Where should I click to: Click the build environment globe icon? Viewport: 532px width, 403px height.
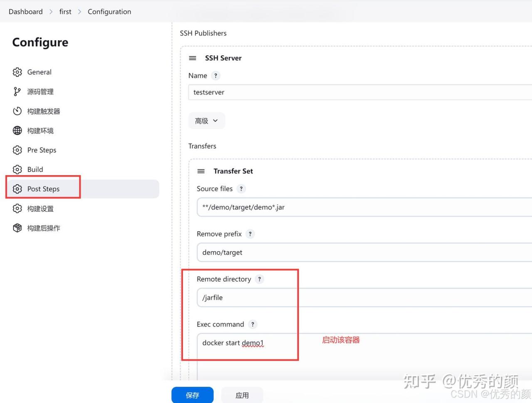point(17,131)
